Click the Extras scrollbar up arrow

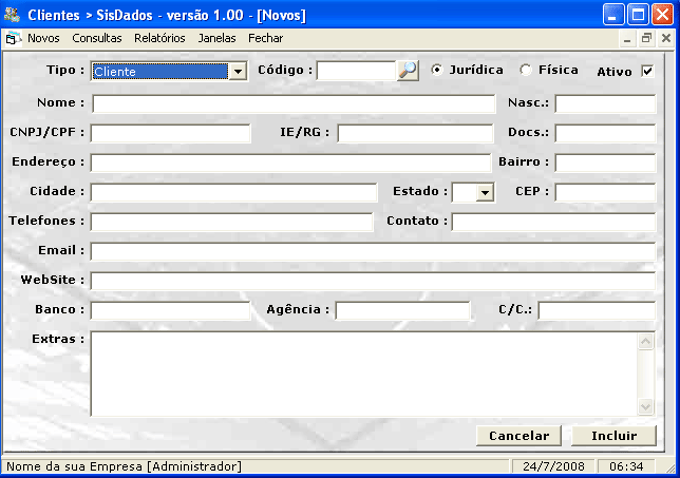[x=646, y=342]
